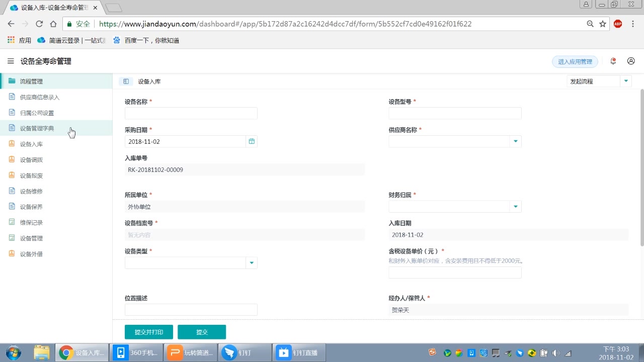The width and height of the screenshot is (644, 362).
Task: Click the icon beside 设备调拨
Action: point(12,159)
